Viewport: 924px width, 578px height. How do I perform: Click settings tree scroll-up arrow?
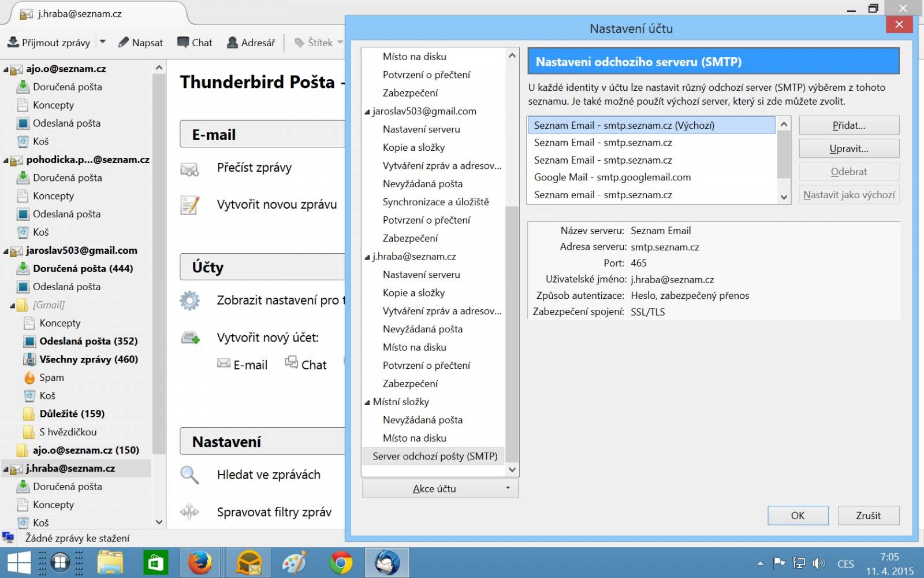click(512, 55)
